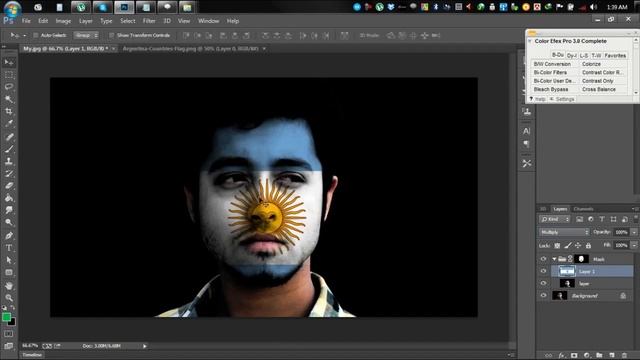The height and width of the screenshot is (360, 640).
Task: Select the Magic Wand tool
Action: (x=9, y=99)
